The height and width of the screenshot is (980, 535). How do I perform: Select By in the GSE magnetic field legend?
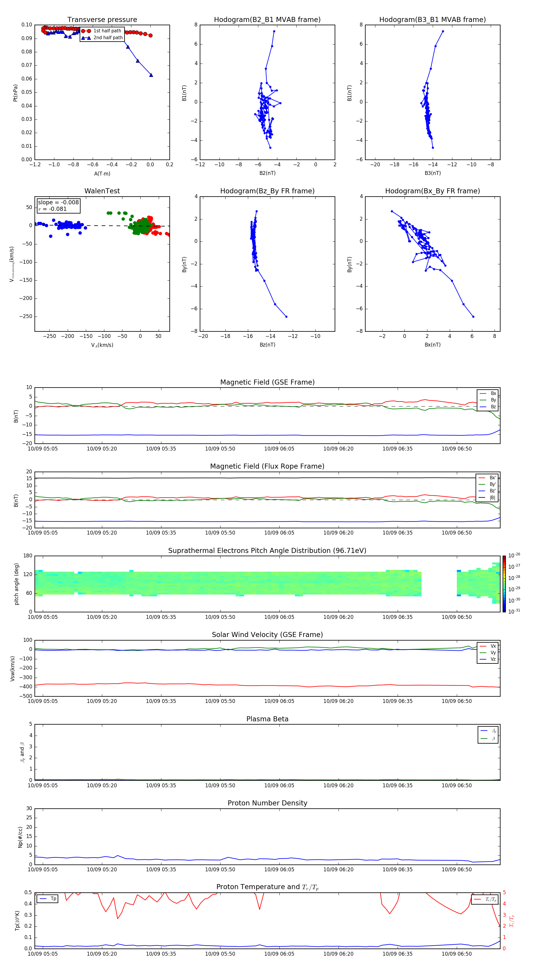click(x=488, y=400)
